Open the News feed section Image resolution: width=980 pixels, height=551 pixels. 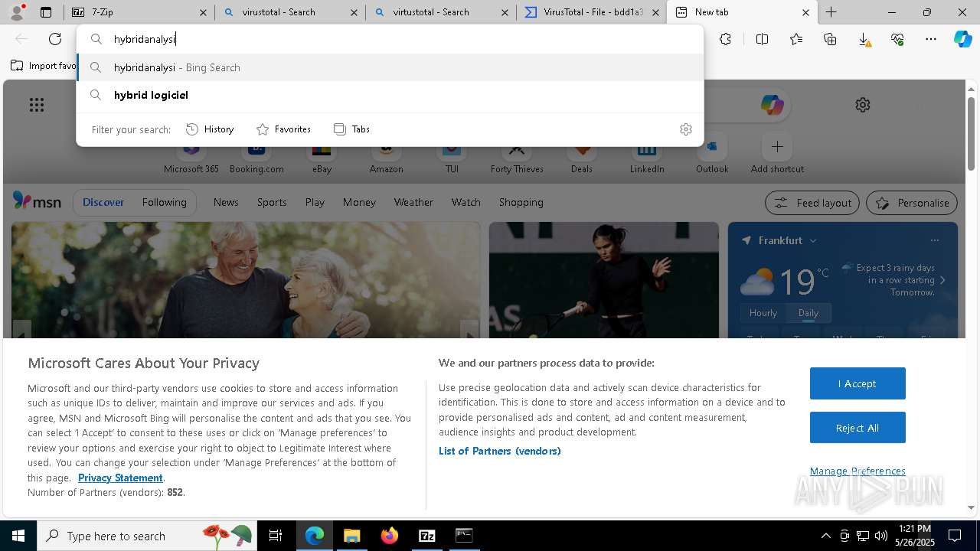coord(226,202)
